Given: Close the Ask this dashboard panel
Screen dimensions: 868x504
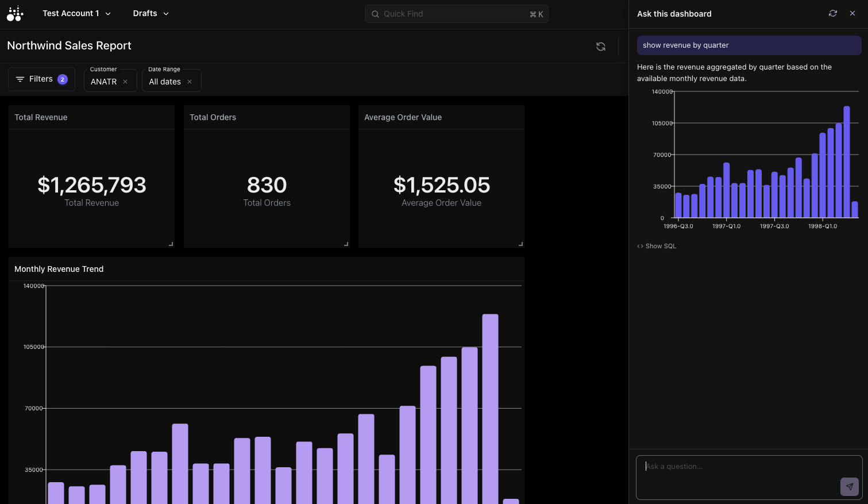Looking at the screenshot, I should (x=852, y=13).
